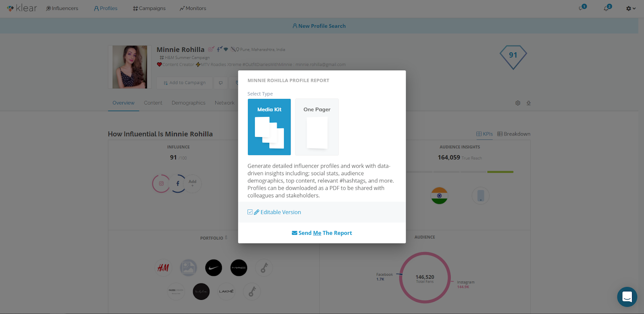Click the download report icon
The width and height of the screenshot is (644, 314).
click(x=528, y=103)
